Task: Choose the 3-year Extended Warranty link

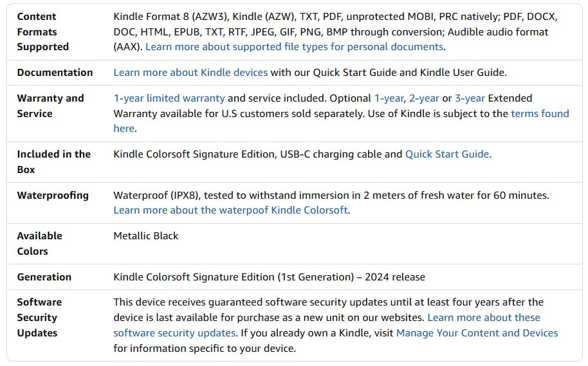Action: click(x=470, y=98)
